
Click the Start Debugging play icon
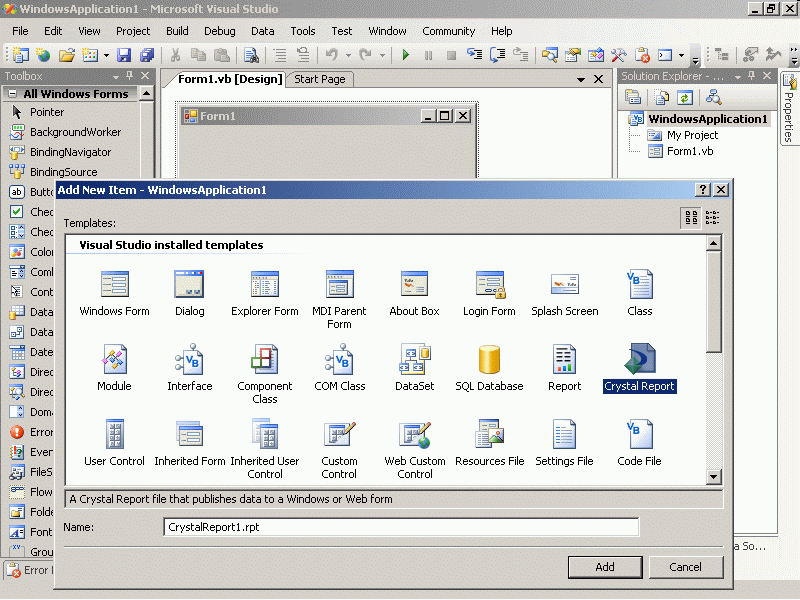pyautogui.click(x=406, y=55)
